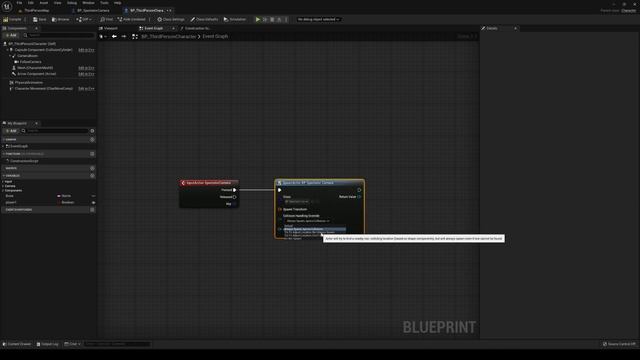Click the Compile button
The image size is (640, 360).
coord(13,19)
